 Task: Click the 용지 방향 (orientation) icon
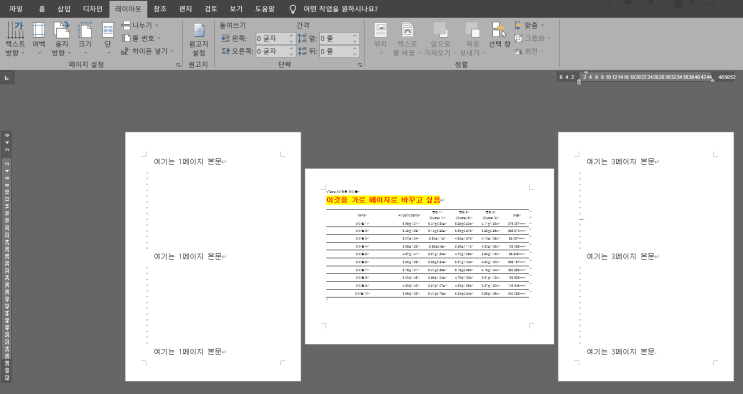coord(62,30)
